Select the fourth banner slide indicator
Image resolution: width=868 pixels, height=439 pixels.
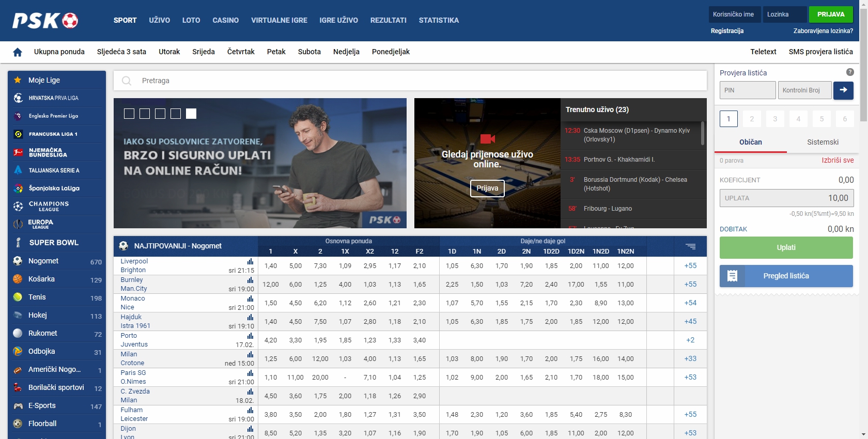[x=176, y=114]
